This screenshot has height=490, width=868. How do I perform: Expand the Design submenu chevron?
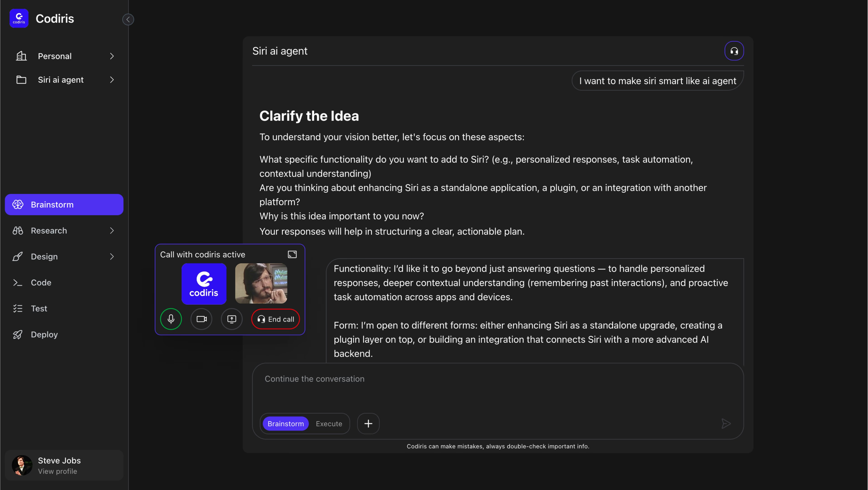coord(112,257)
